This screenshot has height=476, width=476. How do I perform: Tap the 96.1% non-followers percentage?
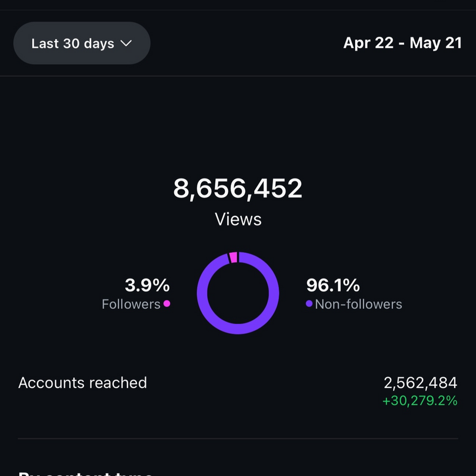[x=333, y=286]
